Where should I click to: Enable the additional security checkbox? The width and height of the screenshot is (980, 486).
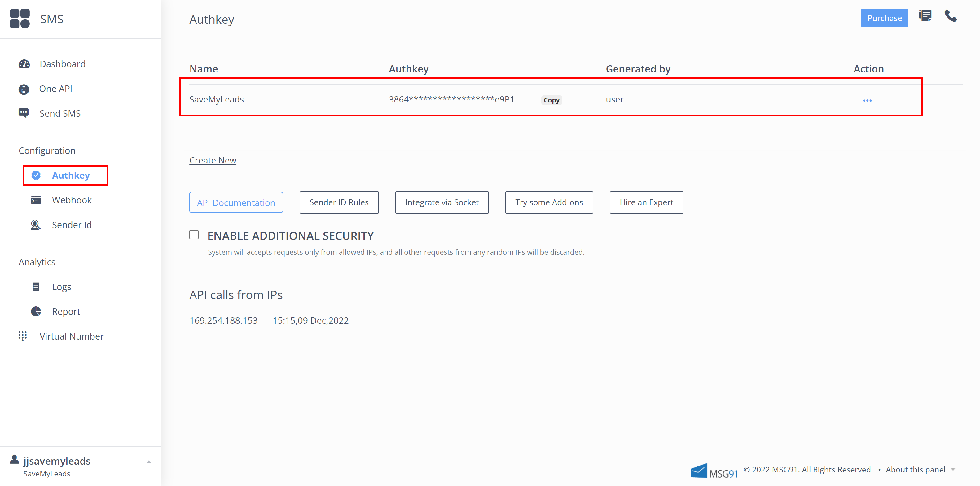(x=194, y=235)
